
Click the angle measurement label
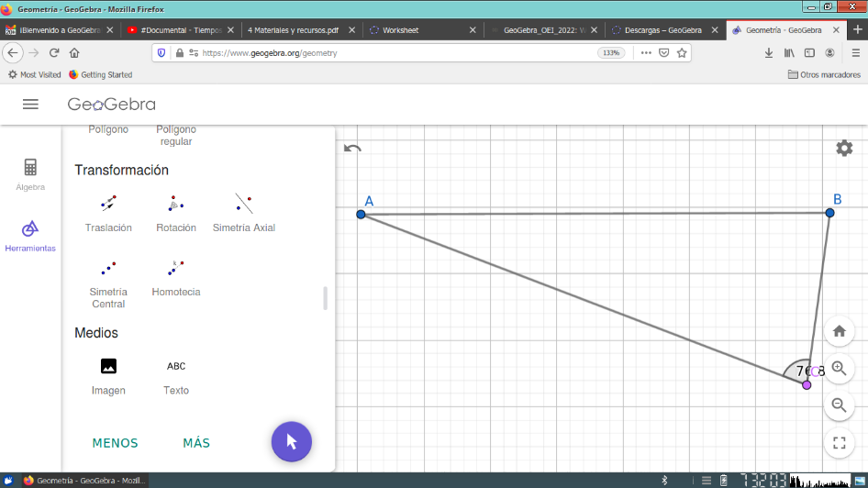click(810, 371)
